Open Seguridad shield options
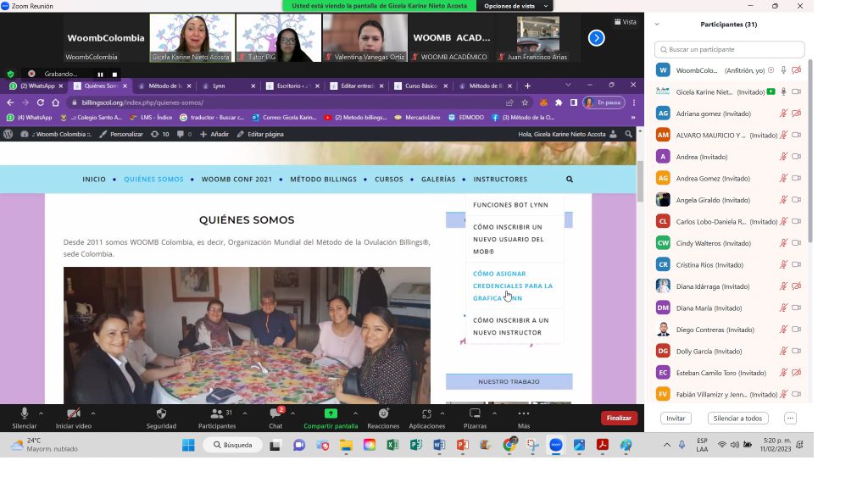Screen dimensions: 868x488 point(161,418)
